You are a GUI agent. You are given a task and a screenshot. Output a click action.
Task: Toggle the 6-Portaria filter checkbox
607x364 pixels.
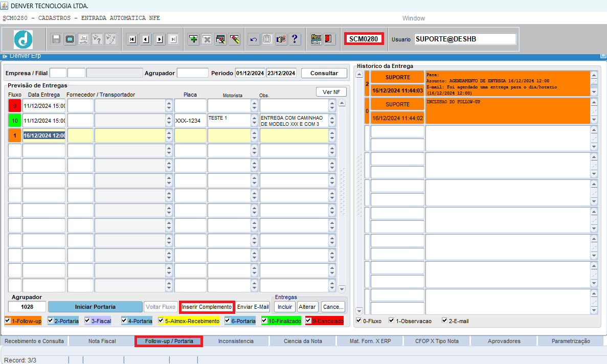click(x=227, y=320)
